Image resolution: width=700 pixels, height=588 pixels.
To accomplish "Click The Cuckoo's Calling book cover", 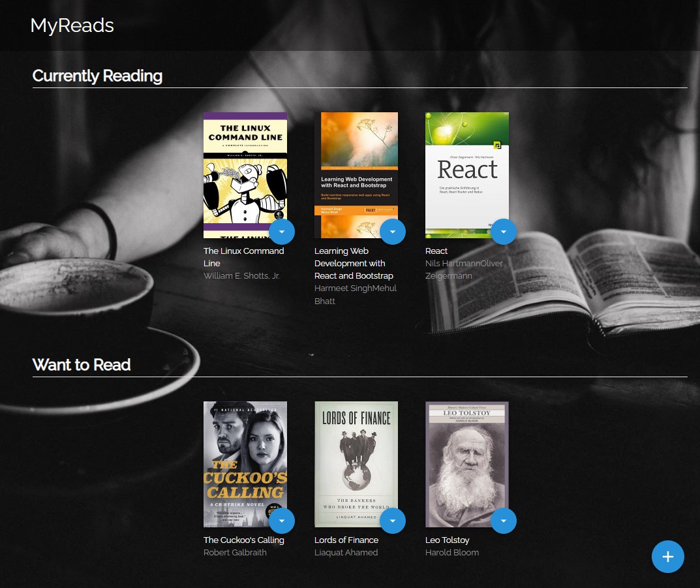I will point(245,464).
